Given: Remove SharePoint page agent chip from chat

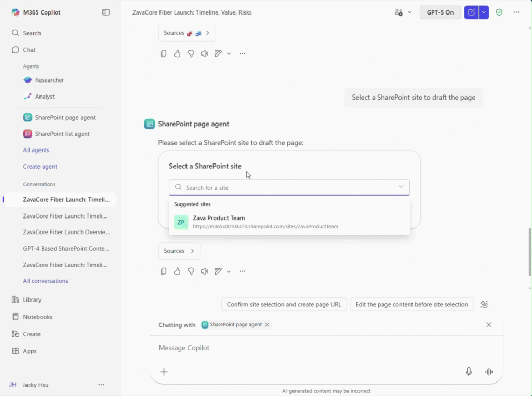Looking at the screenshot, I should click(267, 325).
